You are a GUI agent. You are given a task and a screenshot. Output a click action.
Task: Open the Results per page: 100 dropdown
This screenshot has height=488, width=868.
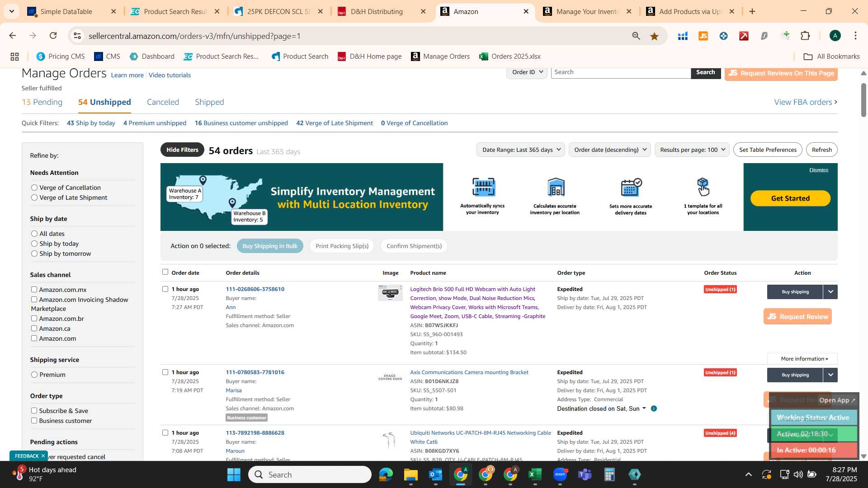[692, 150]
